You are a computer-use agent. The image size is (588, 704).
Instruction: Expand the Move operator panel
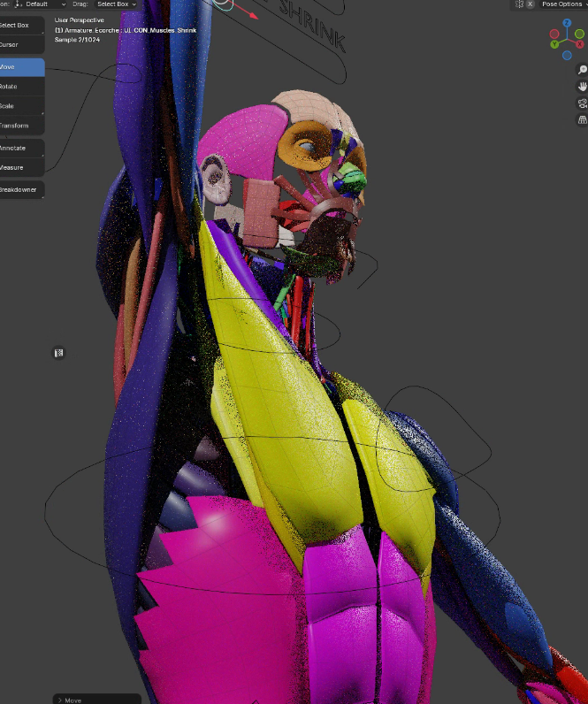coord(97,700)
